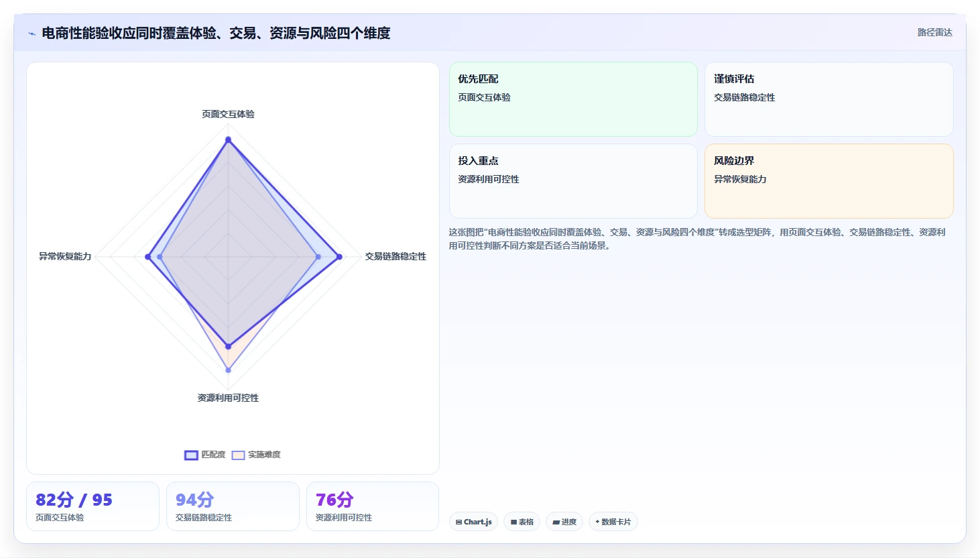Click the 76分 score card
The image size is (980, 558).
[373, 506]
